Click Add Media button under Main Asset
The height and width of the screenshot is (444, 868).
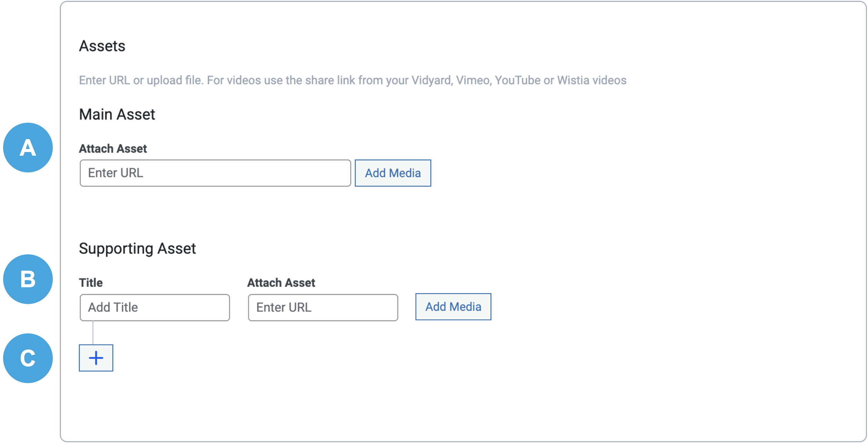click(x=393, y=173)
